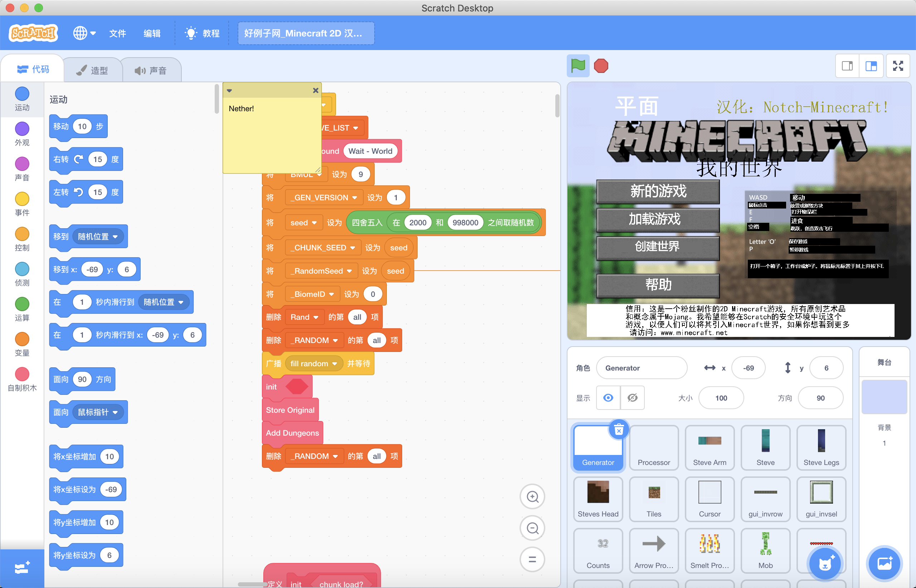Click the choose a backdrop button

884,564
